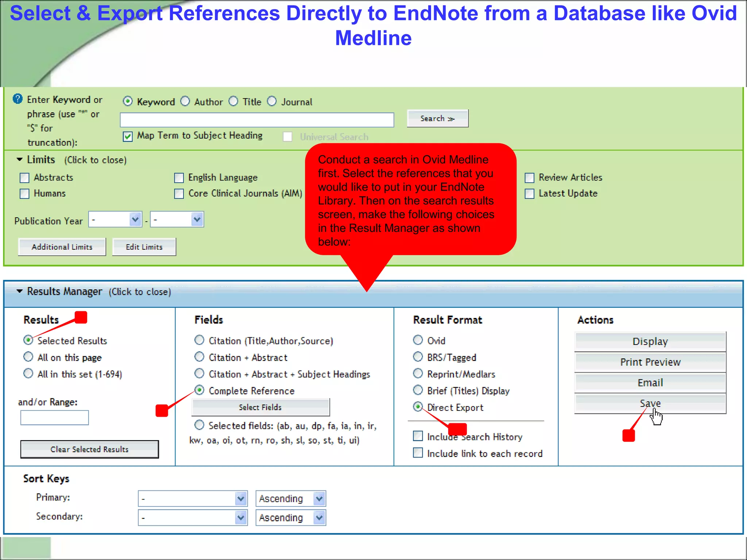Select Citation + Abstract fields option
Image resolution: width=747 pixels, height=560 pixels.
tap(199, 357)
